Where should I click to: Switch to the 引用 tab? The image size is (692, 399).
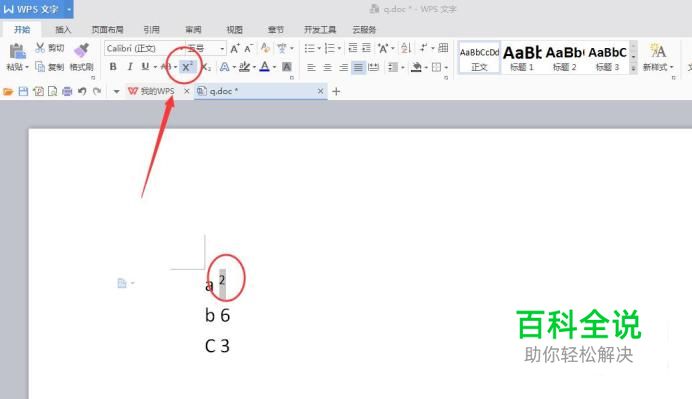tap(151, 30)
